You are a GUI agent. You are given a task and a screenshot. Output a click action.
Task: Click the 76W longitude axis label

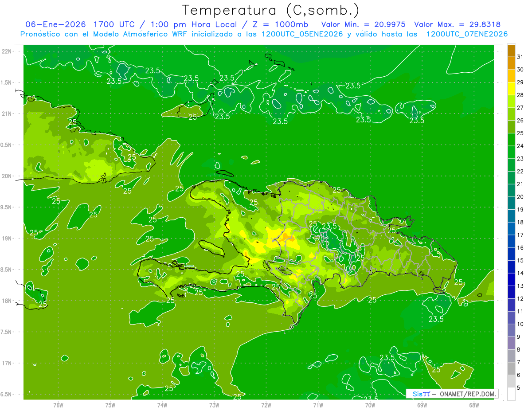[58, 405]
